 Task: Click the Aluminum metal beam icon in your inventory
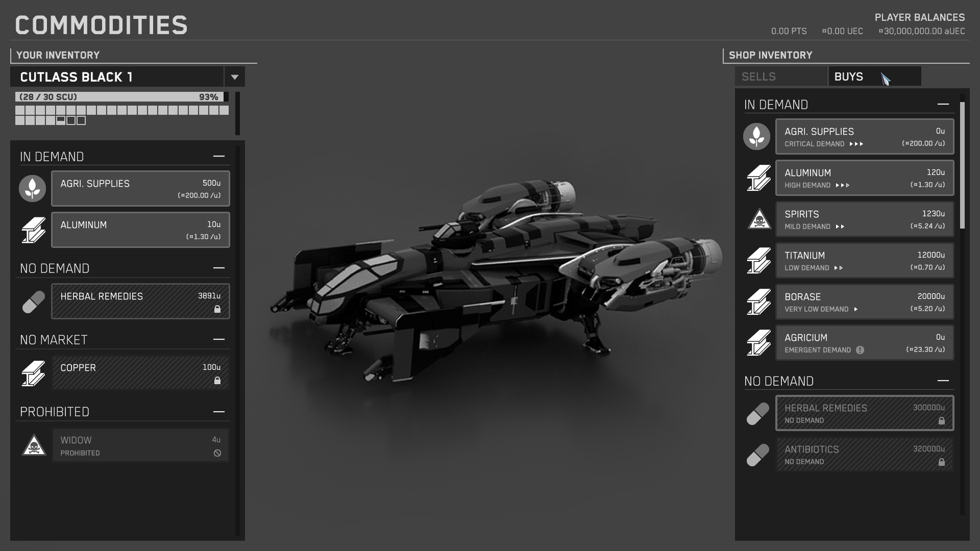pyautogui.click(x=33, y=230)
